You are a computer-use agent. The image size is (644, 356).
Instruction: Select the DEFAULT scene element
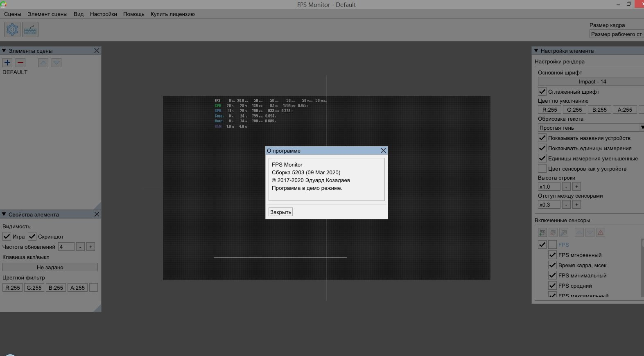(15, 72)
